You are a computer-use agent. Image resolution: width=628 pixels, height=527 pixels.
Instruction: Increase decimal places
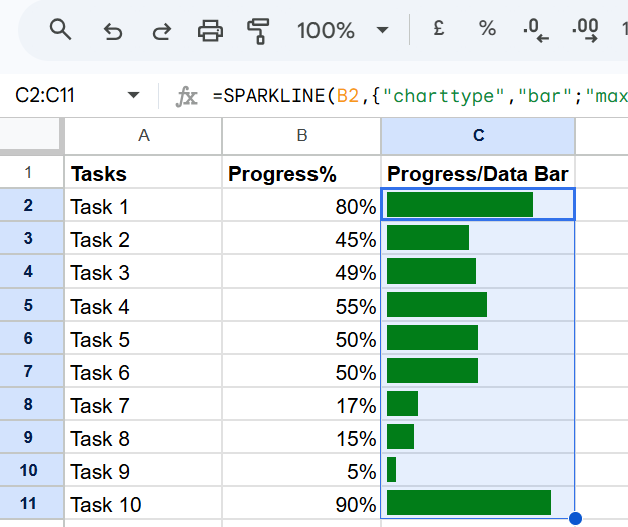click(585, 30)
